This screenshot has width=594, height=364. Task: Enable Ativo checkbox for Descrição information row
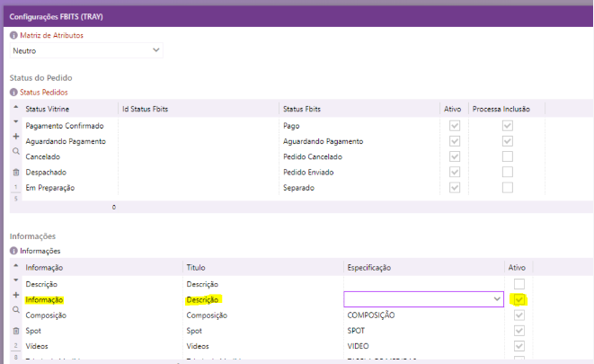[519, 284]
